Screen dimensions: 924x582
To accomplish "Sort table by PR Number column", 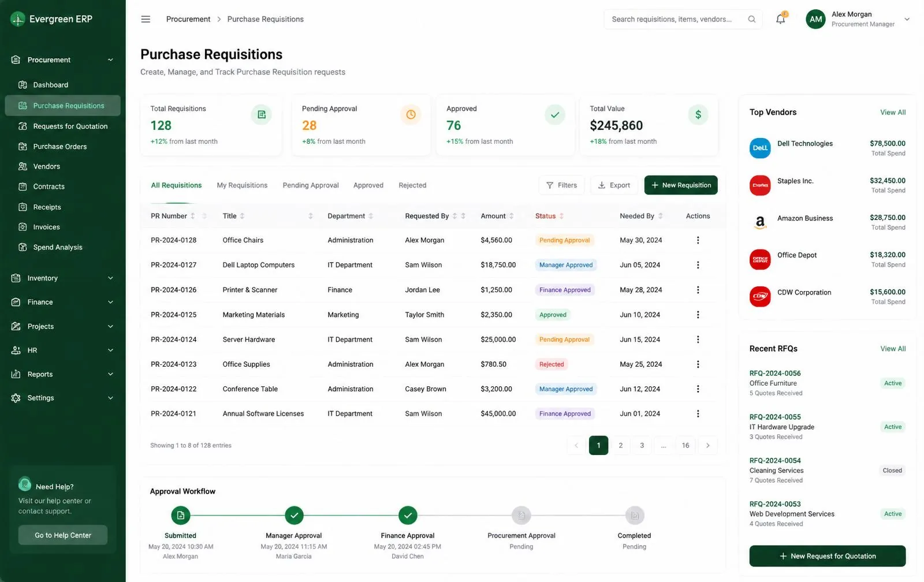I will point(173,216).
